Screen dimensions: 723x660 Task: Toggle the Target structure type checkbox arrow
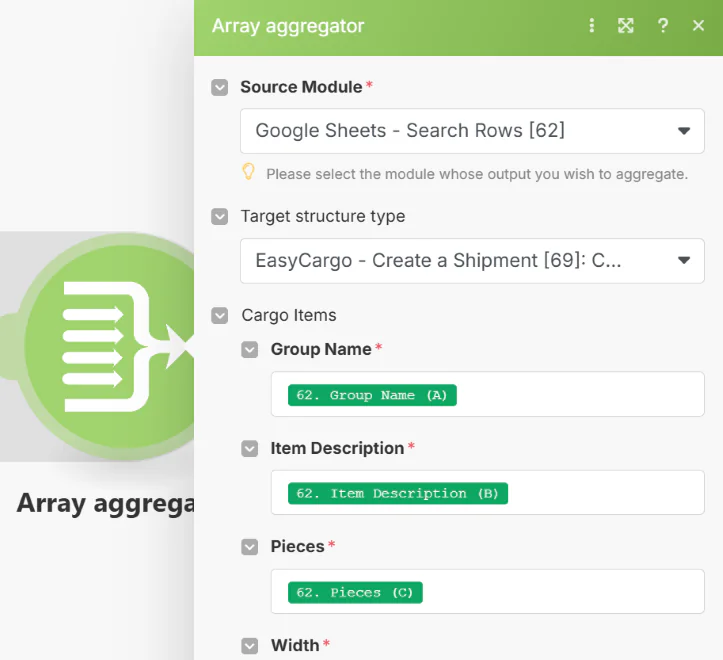click(219, 216)
